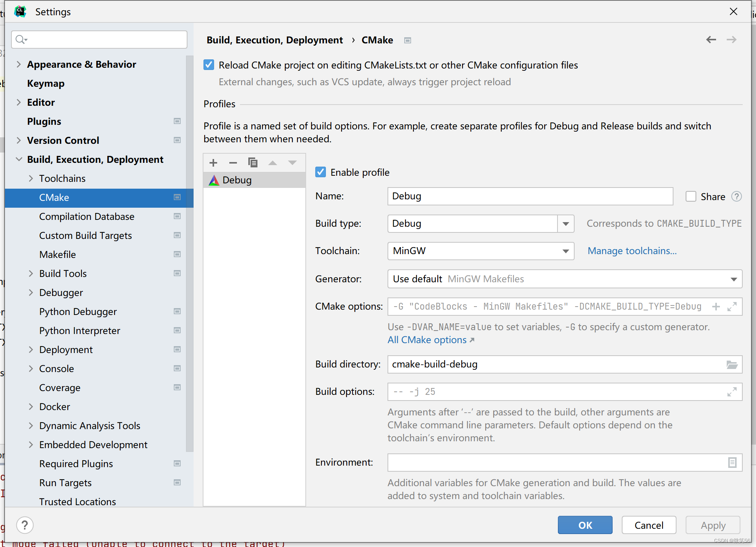Check the Share checkbox

point(691,197)
